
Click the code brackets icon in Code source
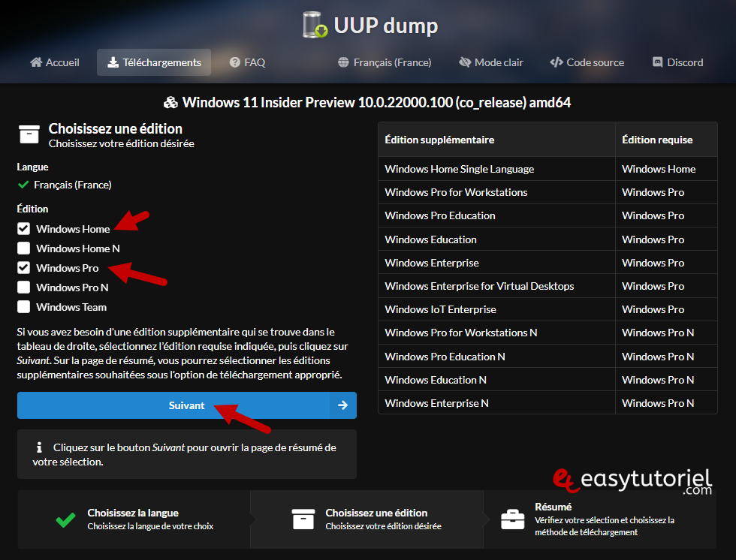coord(557,62)
